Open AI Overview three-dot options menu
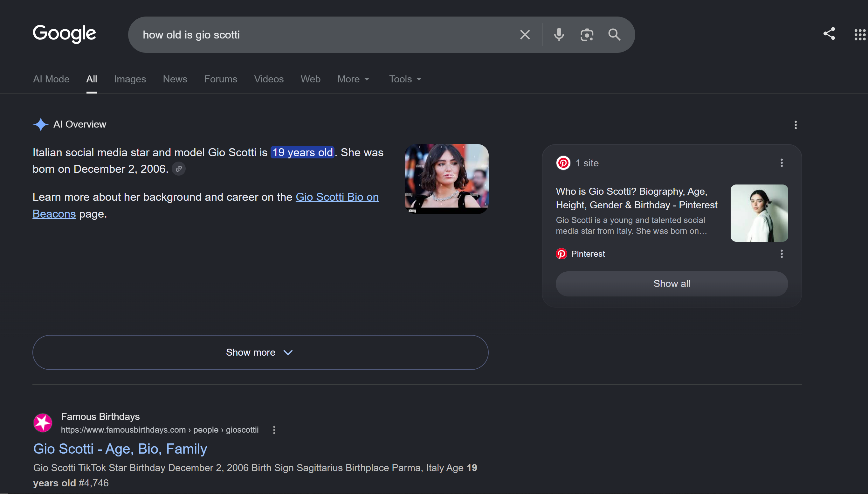The height and width of the screenshot is (494, 868). 796,125
